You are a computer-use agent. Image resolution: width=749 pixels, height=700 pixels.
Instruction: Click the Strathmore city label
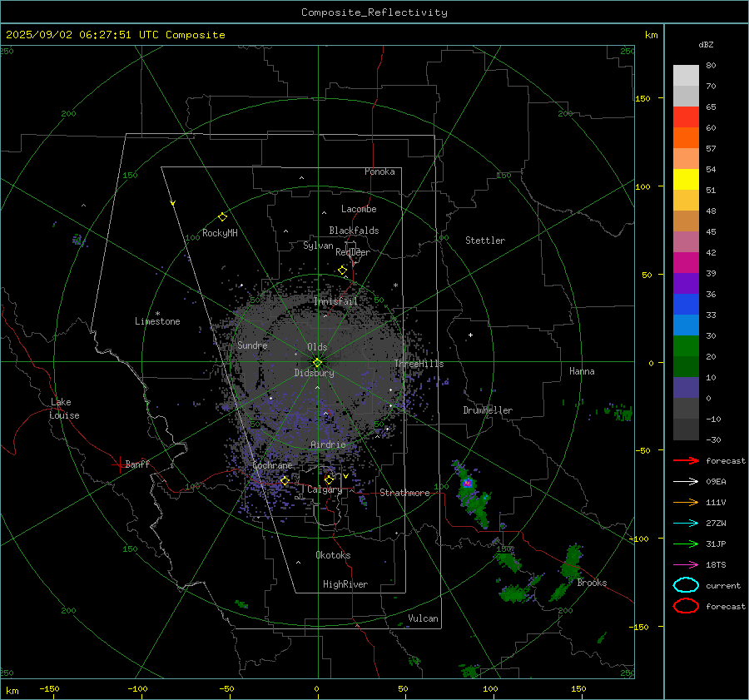[404, 493]
